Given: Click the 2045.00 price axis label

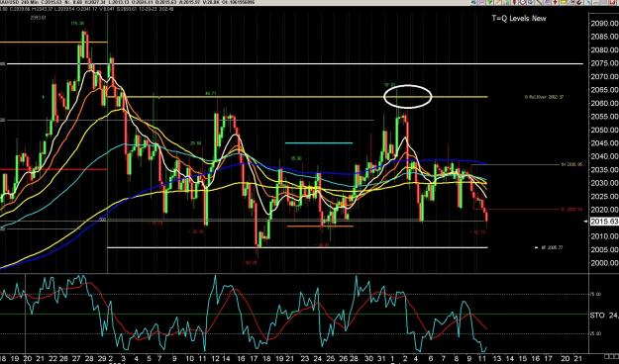Looking at the screenshot, I should (604, 143).
